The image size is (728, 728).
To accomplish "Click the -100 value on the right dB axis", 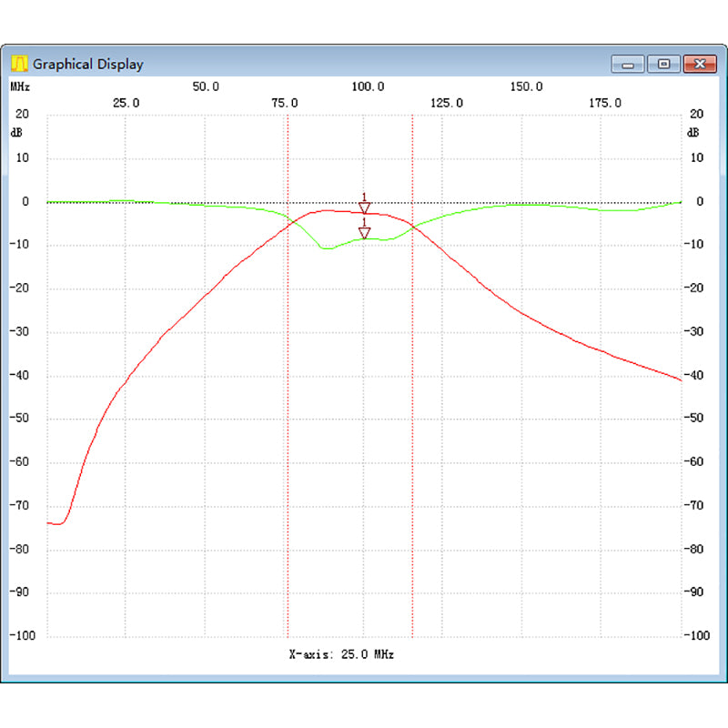I will (696, 635).
